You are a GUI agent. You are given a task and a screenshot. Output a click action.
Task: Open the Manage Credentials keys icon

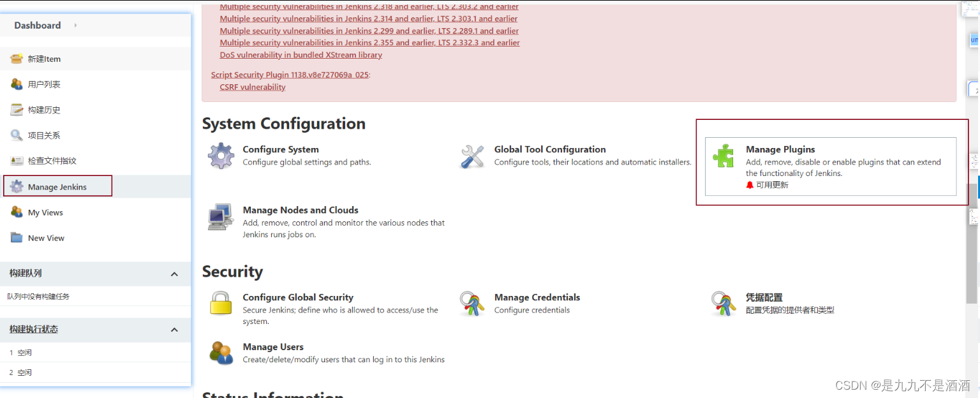472,304
